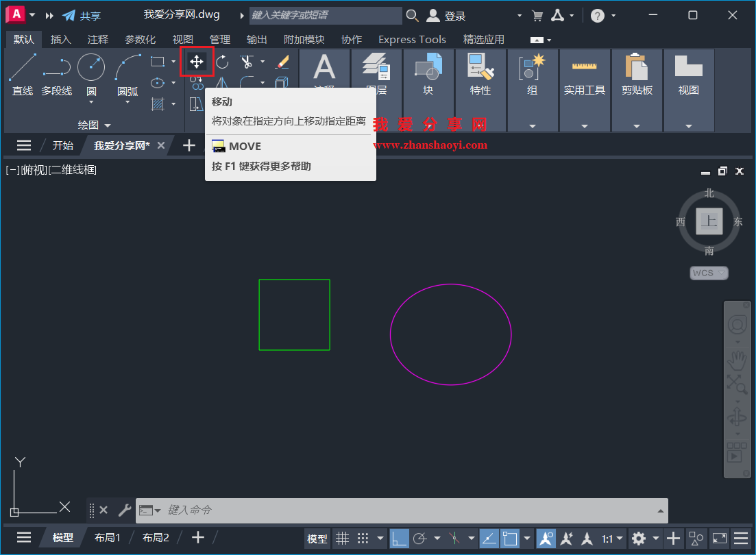Switch to the 插入 ribbon tab
Screen dimensions: 756x555
[61, 40]
